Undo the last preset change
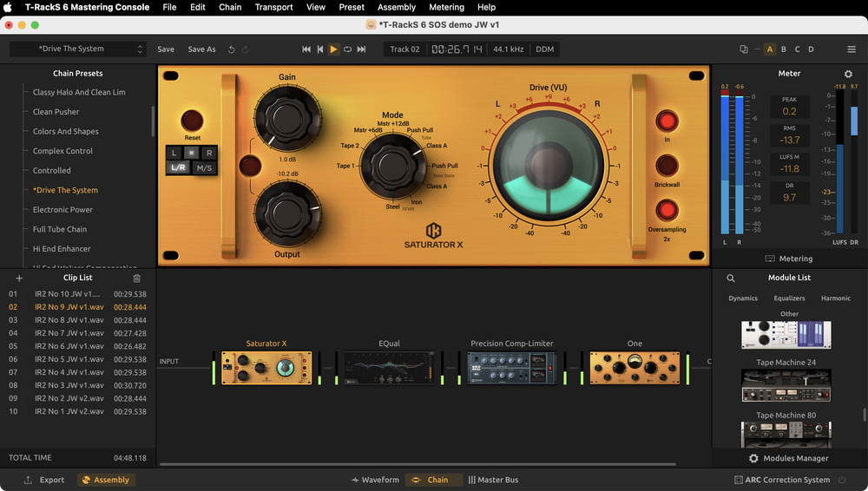The height and width of the screenshot is (491, 868). 232,49
